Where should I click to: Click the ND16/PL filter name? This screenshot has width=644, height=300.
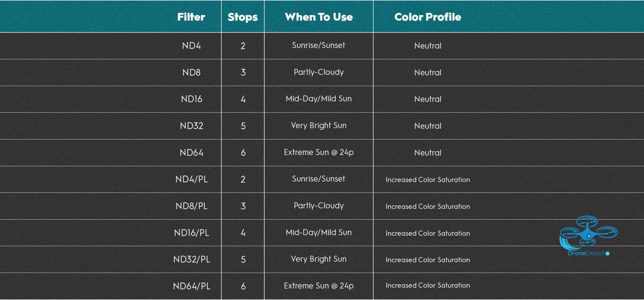[192, 233]
